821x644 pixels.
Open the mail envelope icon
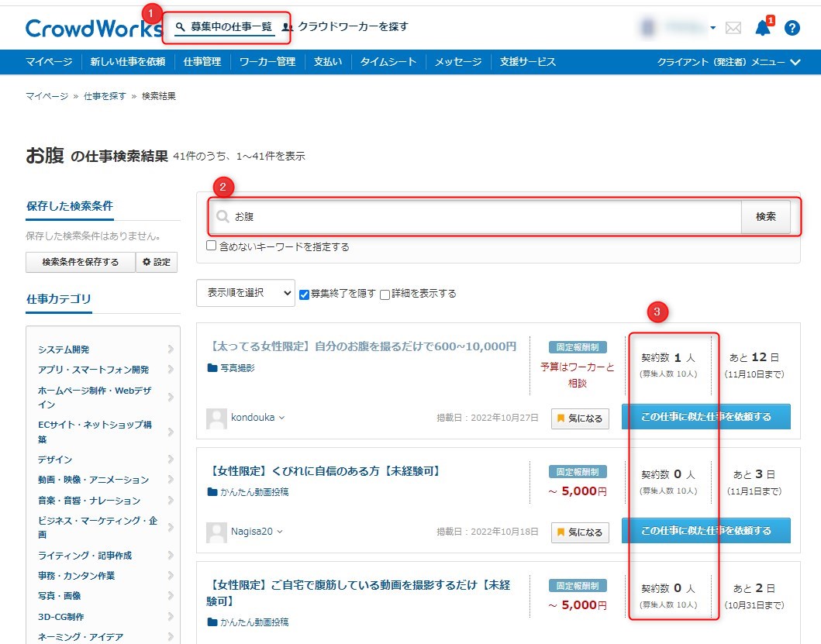coord(733,29)
